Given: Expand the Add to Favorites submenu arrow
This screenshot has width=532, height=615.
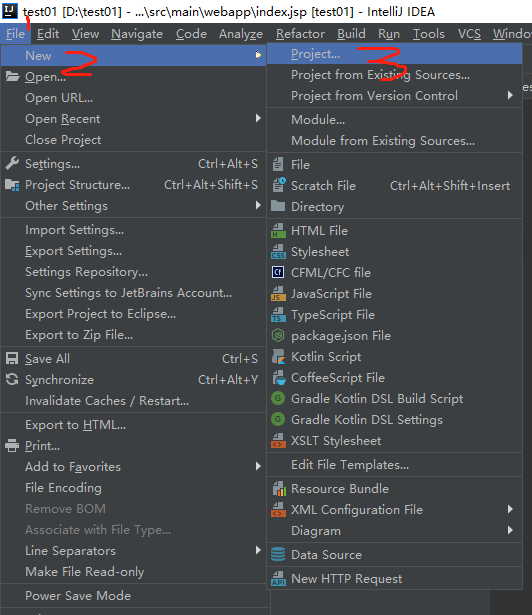Looking at the screenshot, I should point(258,466).
